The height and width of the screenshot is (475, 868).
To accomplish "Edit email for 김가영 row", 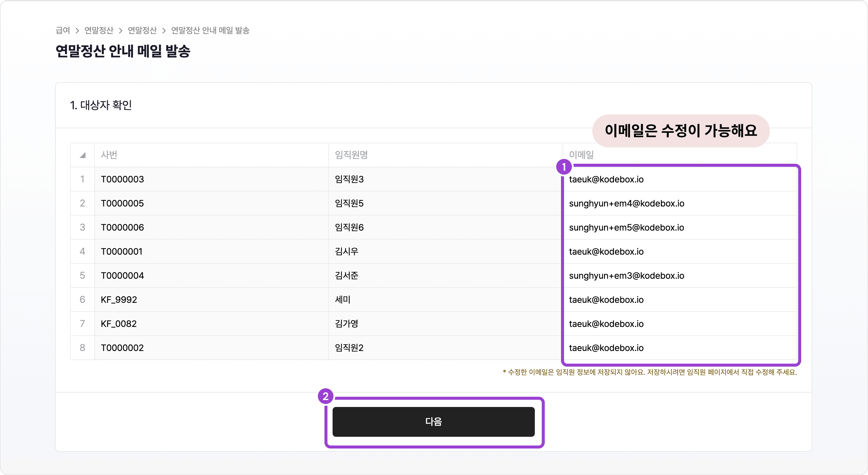I will [x=679, y=324].
